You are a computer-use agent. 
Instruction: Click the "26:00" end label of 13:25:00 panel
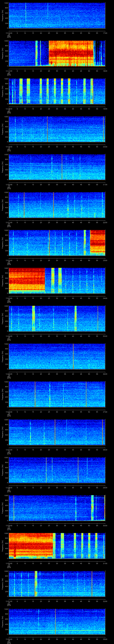(105, 374)
